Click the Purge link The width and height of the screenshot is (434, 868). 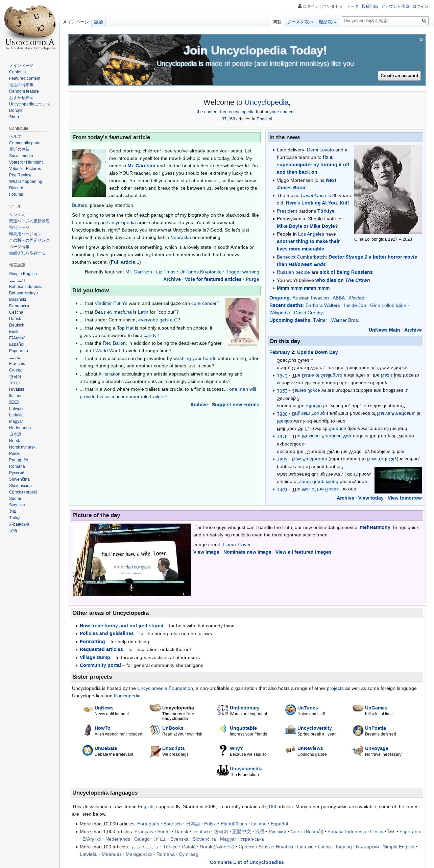(252, 279)
